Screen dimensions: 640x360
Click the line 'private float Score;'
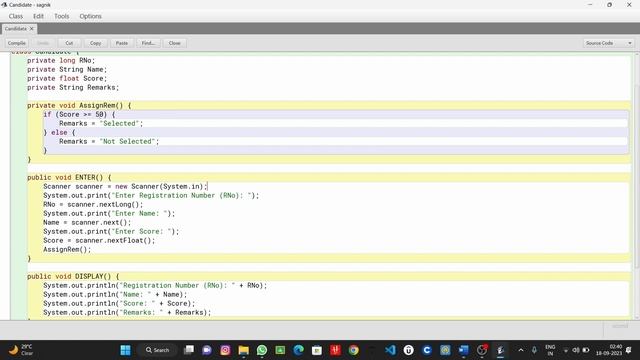[67, 78]
